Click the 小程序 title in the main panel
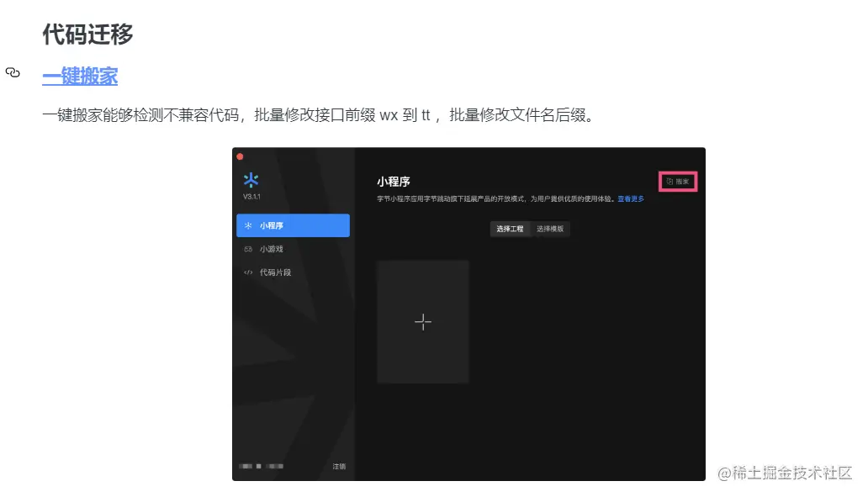 tap(394, 182)
